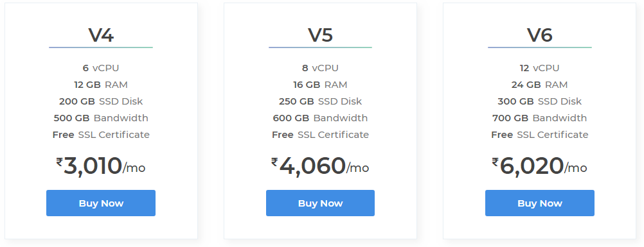Click the 200 GB SSD Disk text

pyautogui.click(x=101, y=101)
